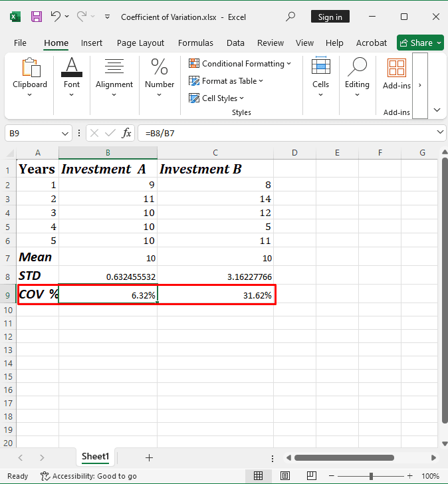Open the Formulas ribbon tab

(195, 43)
